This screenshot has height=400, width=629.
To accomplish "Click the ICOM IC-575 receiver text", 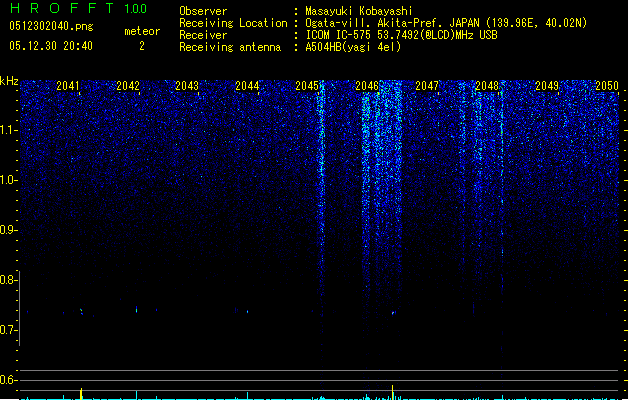I will [401, 35].
